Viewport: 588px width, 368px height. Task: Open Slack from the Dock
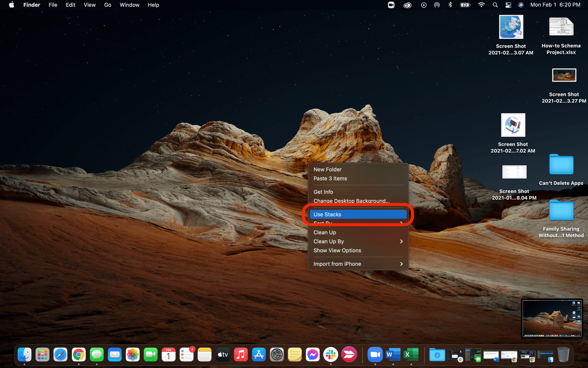(x=331, y=355)
